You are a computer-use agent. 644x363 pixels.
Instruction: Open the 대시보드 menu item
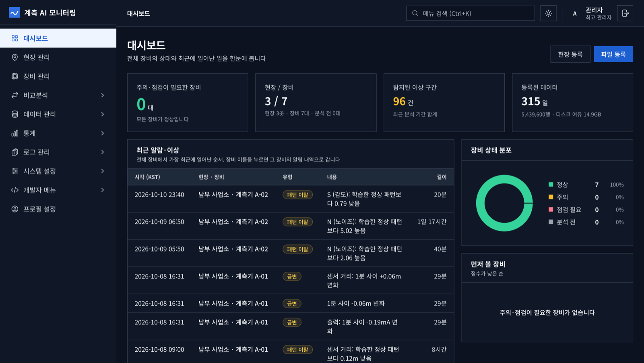click(x=58, y=38)
